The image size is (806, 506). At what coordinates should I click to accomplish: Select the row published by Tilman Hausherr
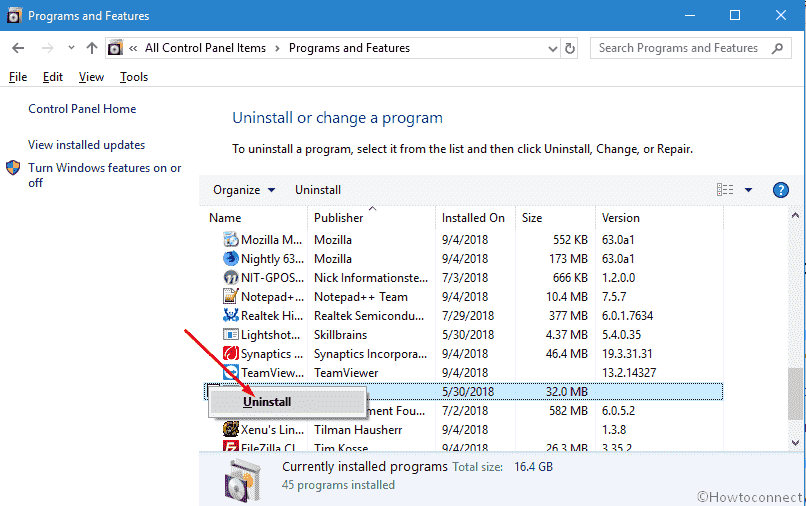465,429
